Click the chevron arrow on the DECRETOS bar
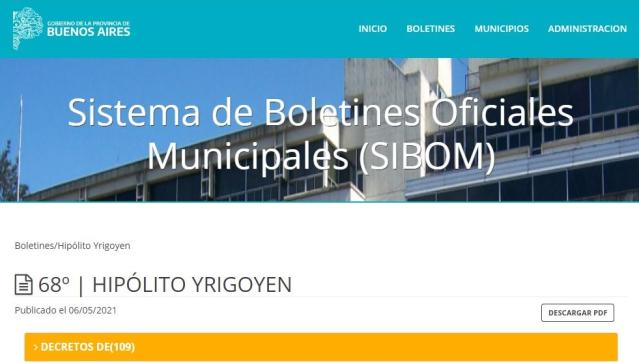Image resolution: width=639 pixels, height=363 pixels. 36,347
